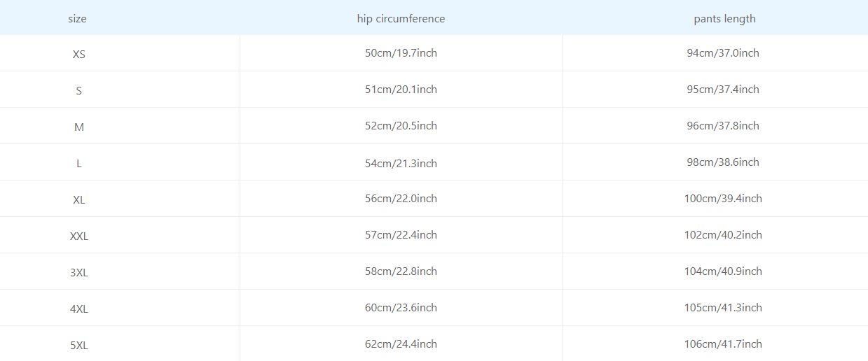868x361 pixels.
Task: Click the M size cell
Action: click(79, 127)
